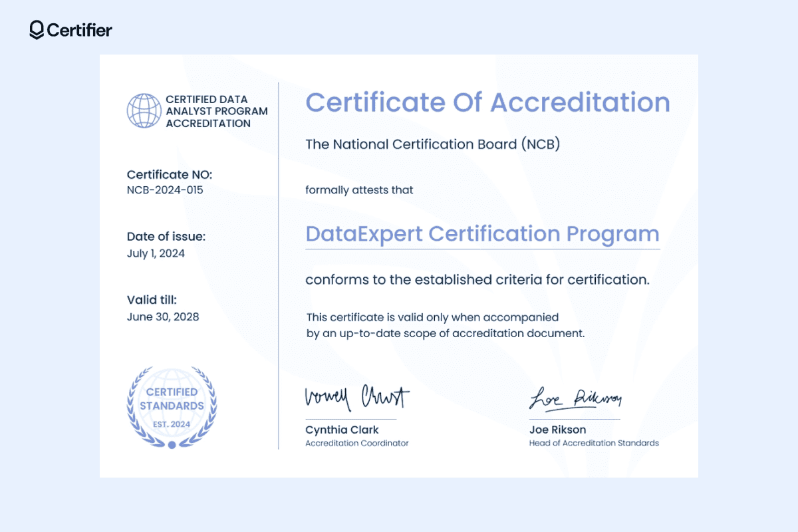The width and height of the screenshot is (798, 532).
Task: Select The National Certification Board (NCB) text
Action: click(432, 144)
